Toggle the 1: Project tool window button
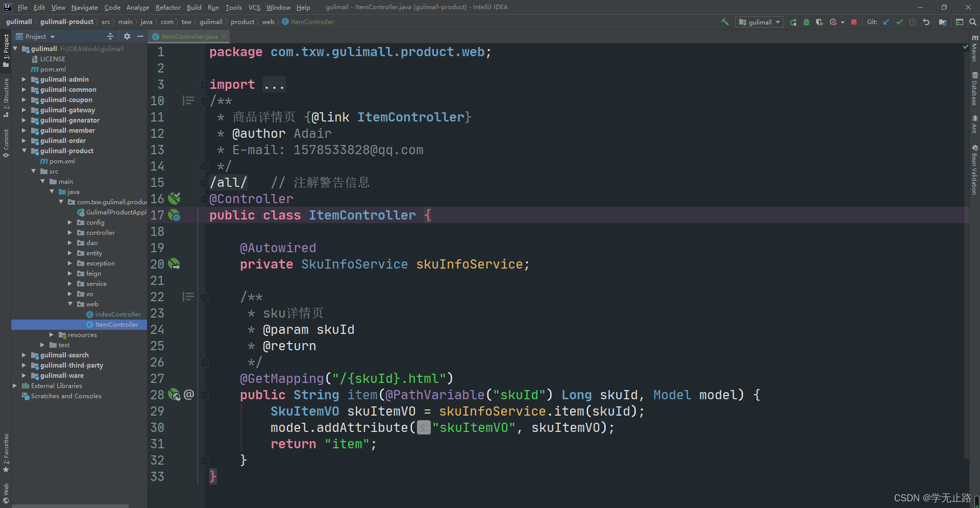The height and width of the screenshot is (508, 980). pyautogui.click(x=6, y=51)
